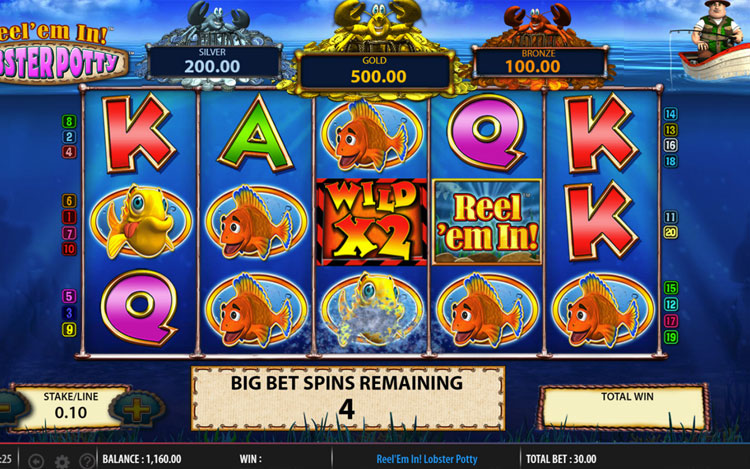The width and height of the screenshot is (750, 469).
Task: Open the Reel'Em In! Lobster Potty title link
Action: [427, 459]
